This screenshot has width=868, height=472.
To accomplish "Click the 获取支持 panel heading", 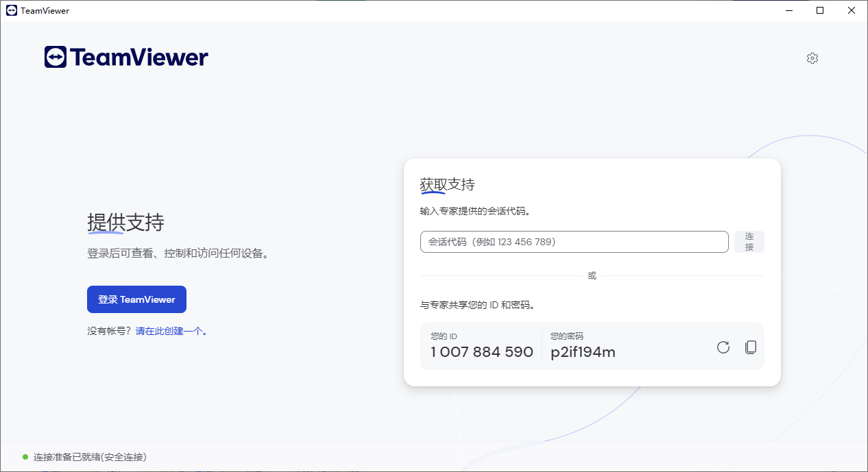I will click(x=448, y=184).
